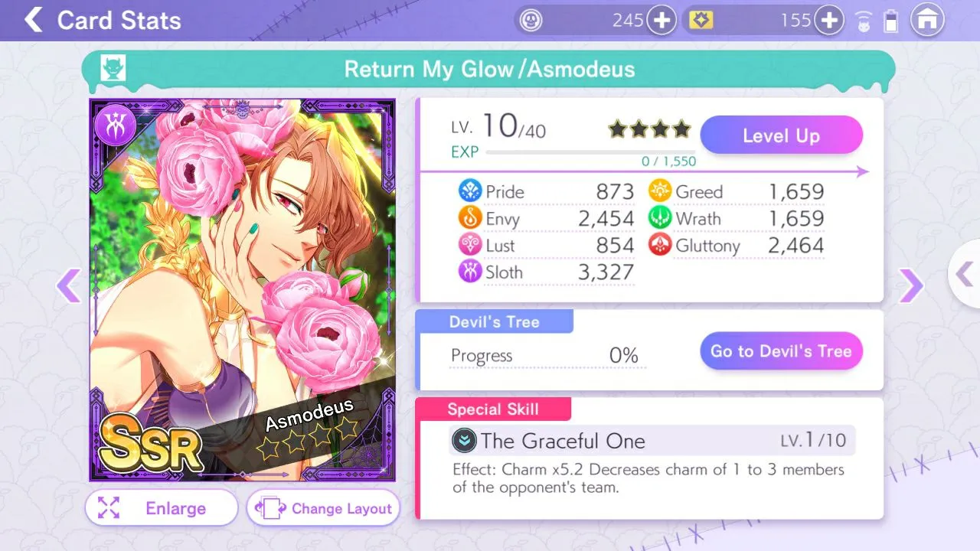Go back using the Card Stats arrow
Image resolution: width=980 pixels, height=551 pixels.
(33, 20)
